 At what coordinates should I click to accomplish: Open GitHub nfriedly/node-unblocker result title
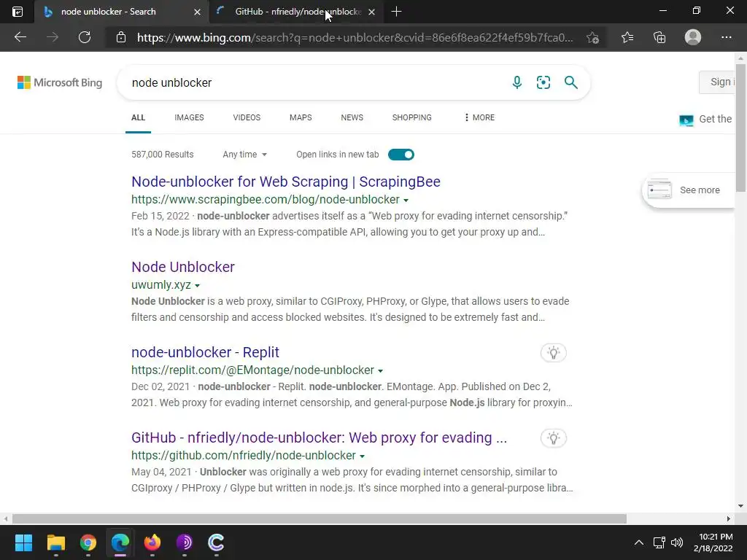[320, 437]
